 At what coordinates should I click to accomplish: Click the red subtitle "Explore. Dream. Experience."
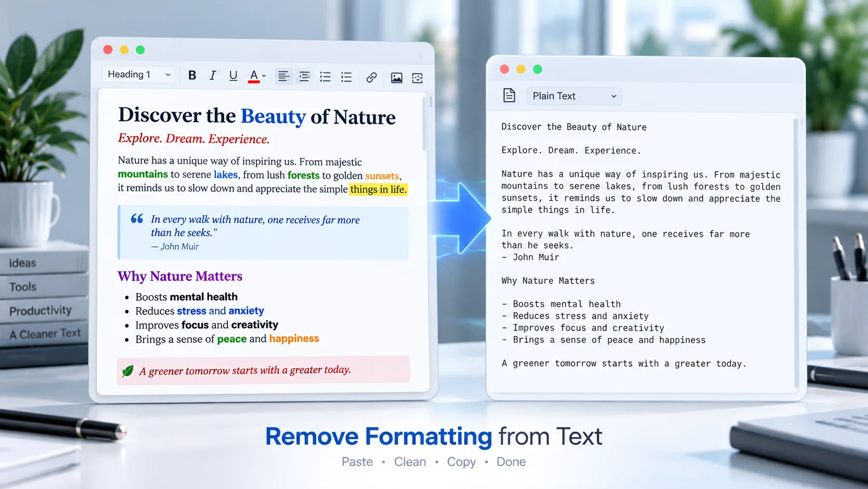pyautogui.click(x=194, y=139)
